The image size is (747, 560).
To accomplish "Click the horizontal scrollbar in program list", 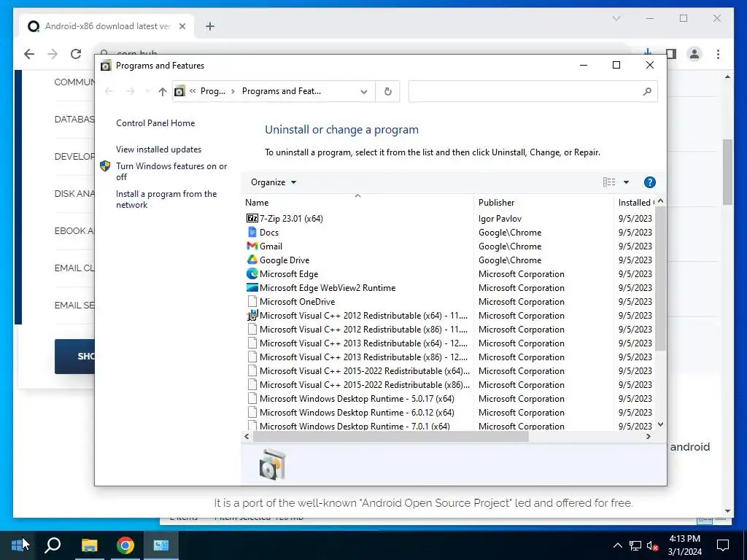I will click(391, 436).
